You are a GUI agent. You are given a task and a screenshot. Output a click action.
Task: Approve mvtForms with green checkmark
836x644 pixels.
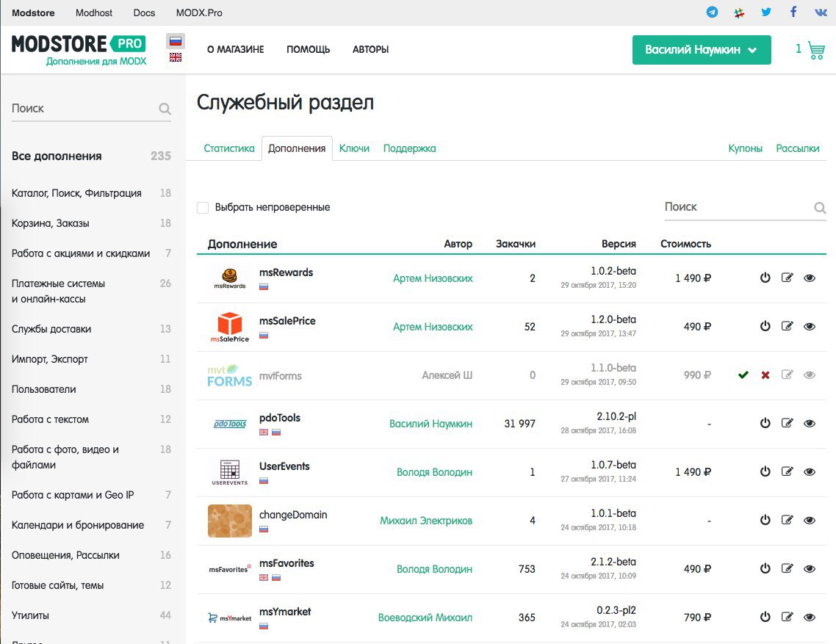coord(743,375)
